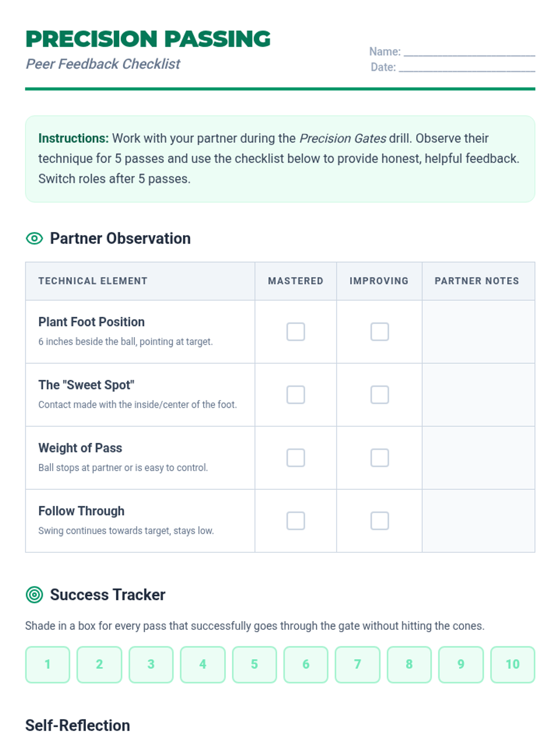The height and width of the screenshot is (747, 560).
Task: Check Improving for Plant Foot Position
Action: click(x=379, y=332)
